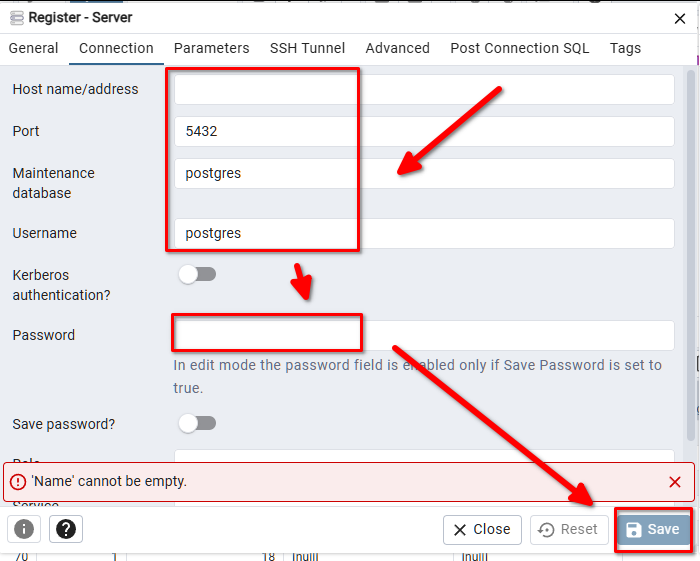Open Post Connection SQL tab

(x=519, y=48)
